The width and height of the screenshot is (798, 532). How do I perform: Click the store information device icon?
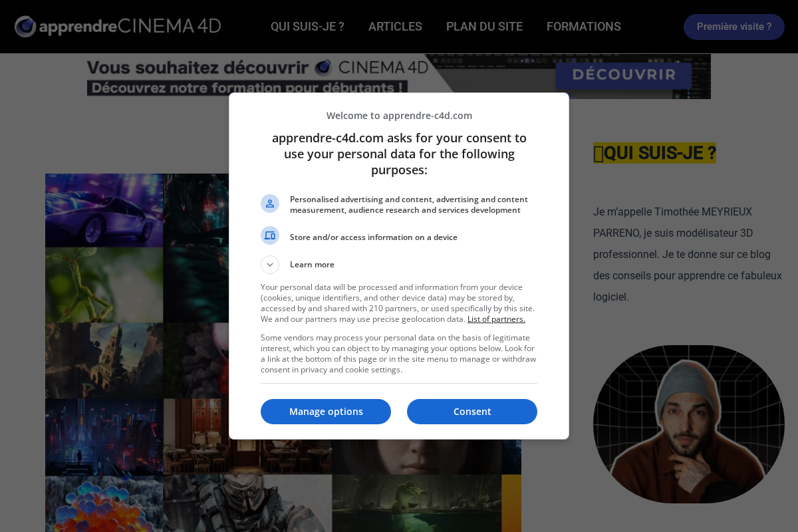pos(270,235)
